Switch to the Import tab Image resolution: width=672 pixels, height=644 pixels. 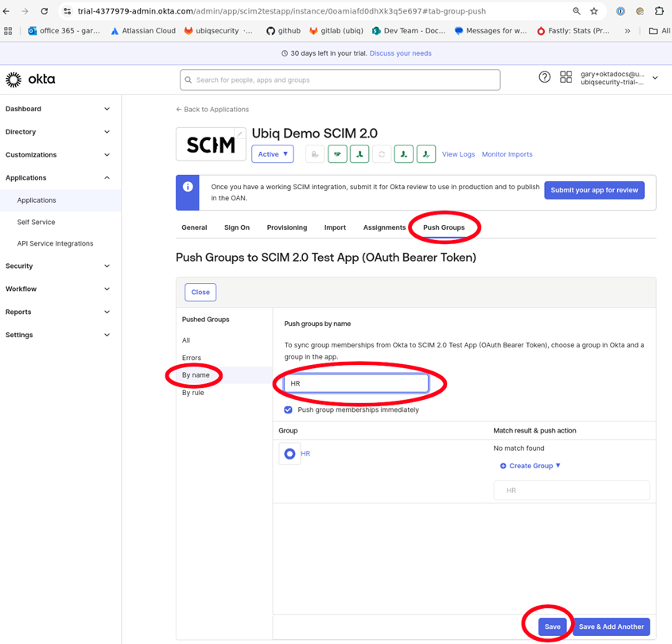click(335, 227)
